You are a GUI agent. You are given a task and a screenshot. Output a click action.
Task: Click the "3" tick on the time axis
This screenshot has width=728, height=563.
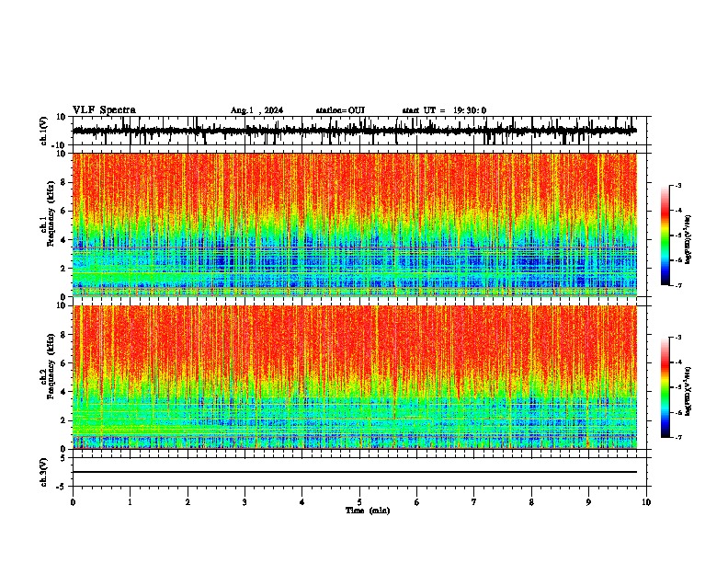pos(245,502)
